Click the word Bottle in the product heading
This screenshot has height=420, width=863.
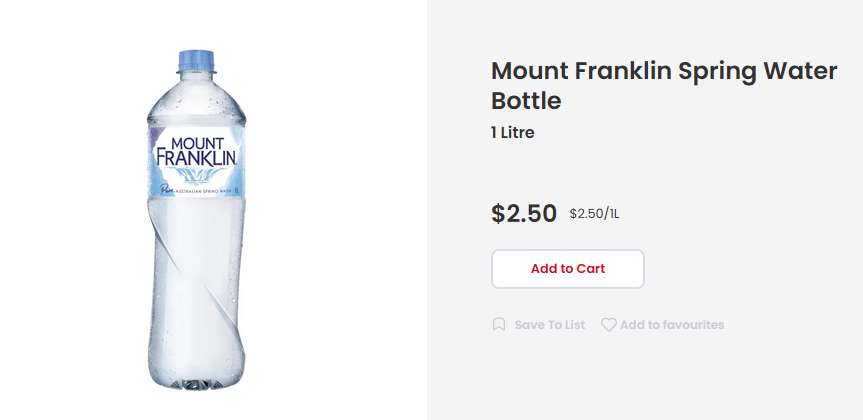click(526, 101)
